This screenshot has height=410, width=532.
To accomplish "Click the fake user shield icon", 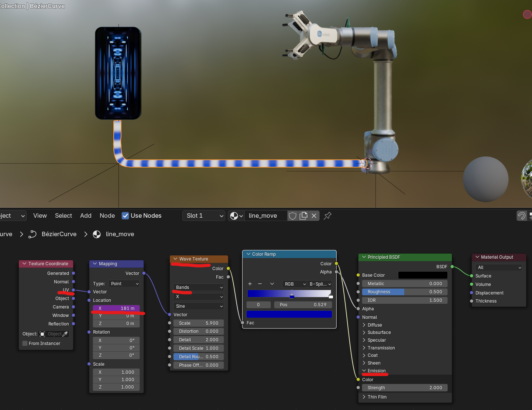I will 292,216.
